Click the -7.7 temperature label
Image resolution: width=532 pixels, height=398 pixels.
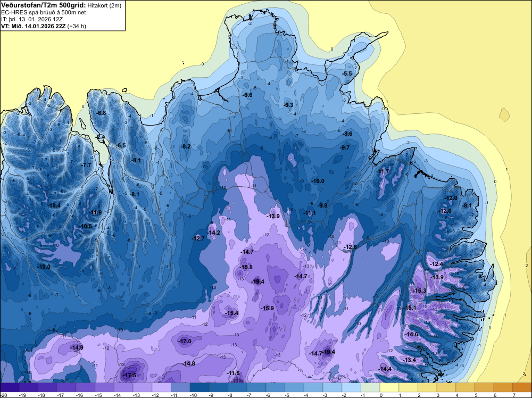[x=86, y=165]
